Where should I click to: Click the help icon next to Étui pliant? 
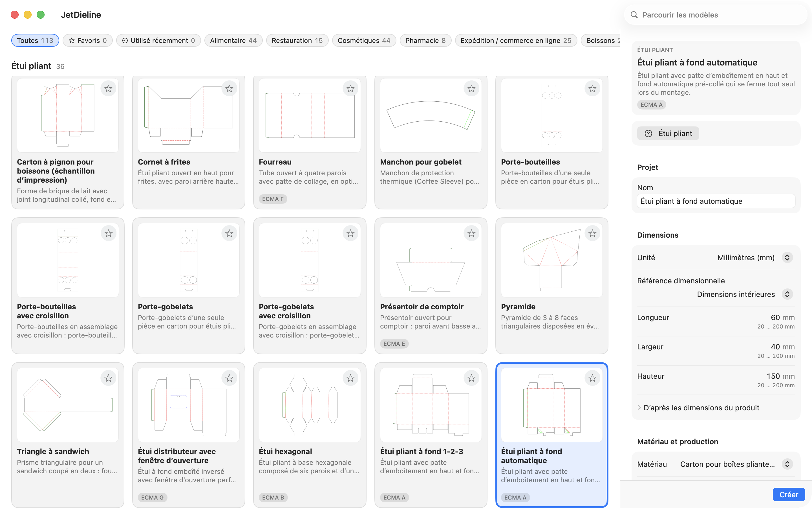(x=648, y=133)
